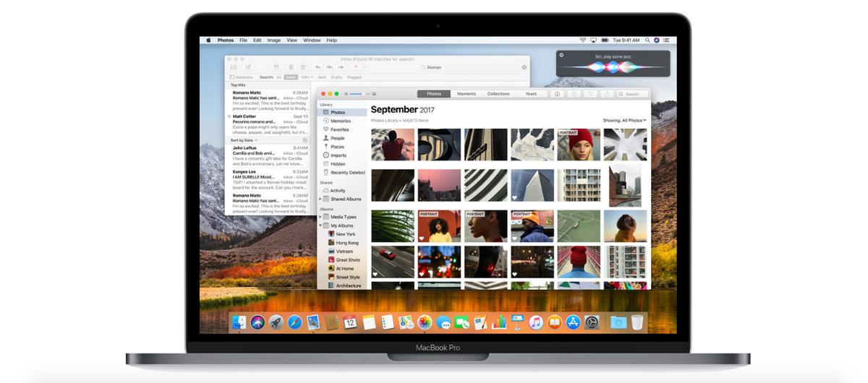Select the Flagged filter in Mail search

(354, 77)
